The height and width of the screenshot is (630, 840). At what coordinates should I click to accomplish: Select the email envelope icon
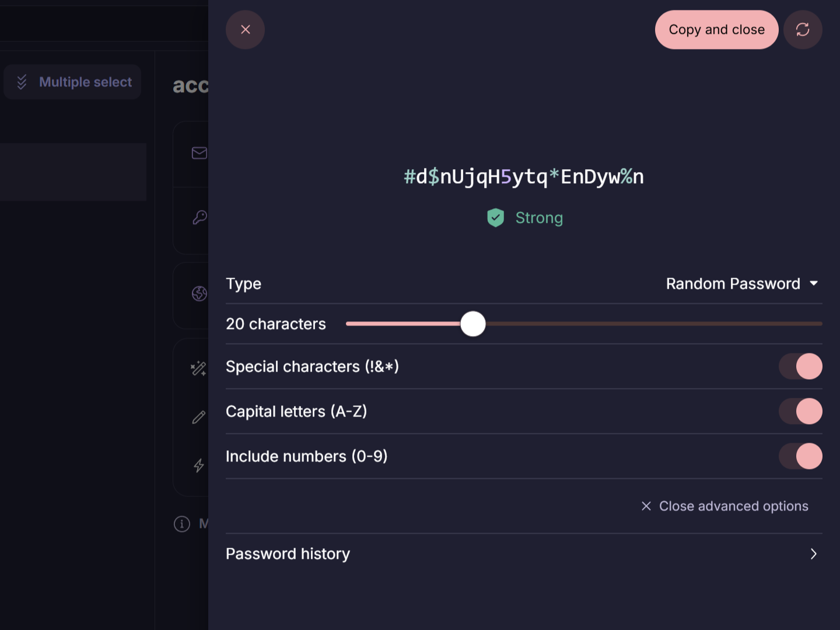click(199, 153)
